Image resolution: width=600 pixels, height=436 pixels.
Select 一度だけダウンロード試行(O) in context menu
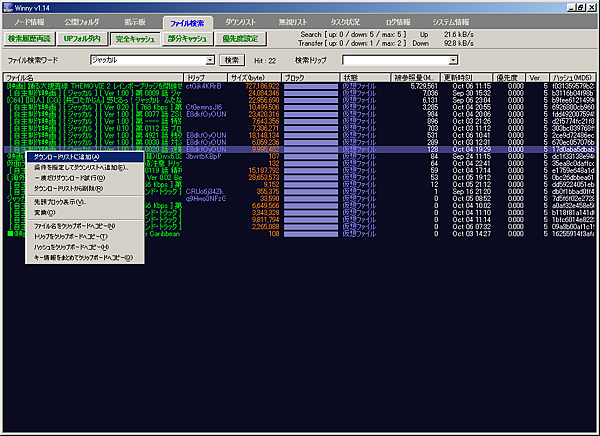85,178
